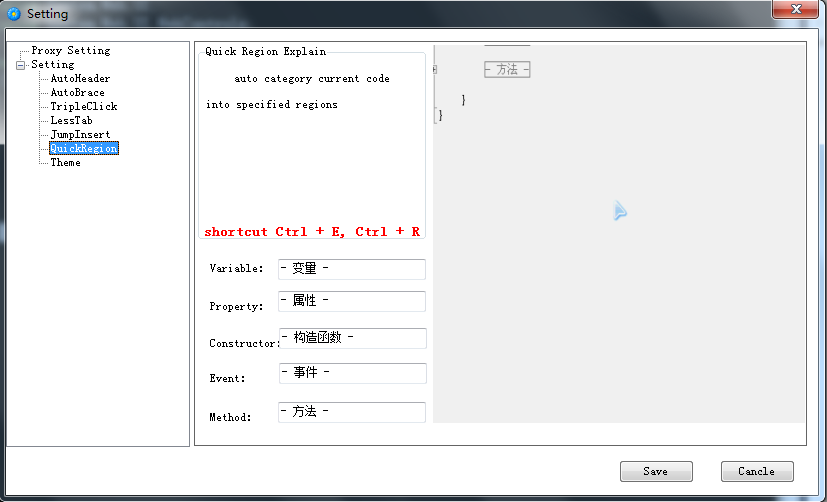Open the Theme settings page
Viewport: 827px width, 502px height.
[x=65, y=162]
